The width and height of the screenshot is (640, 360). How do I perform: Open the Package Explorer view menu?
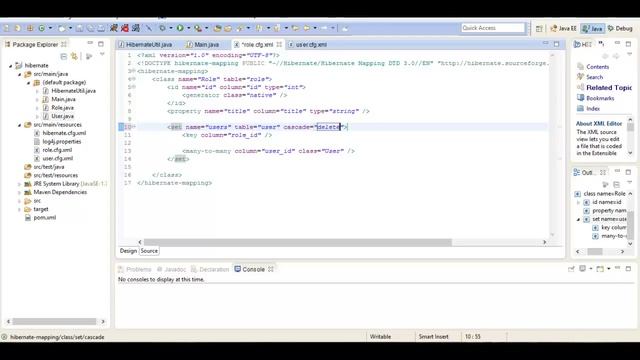pos(102,55)
